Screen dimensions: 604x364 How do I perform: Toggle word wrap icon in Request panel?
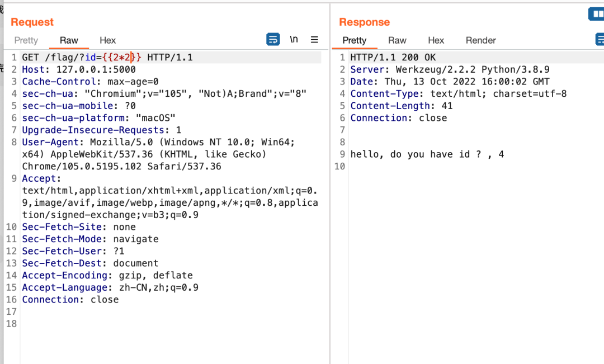[x=273, y=39]
